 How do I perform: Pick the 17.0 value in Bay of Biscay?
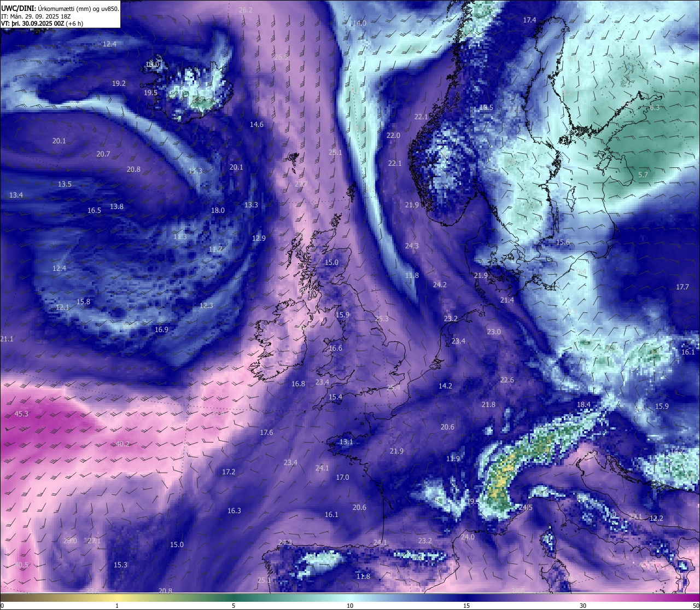click(342, 478)
